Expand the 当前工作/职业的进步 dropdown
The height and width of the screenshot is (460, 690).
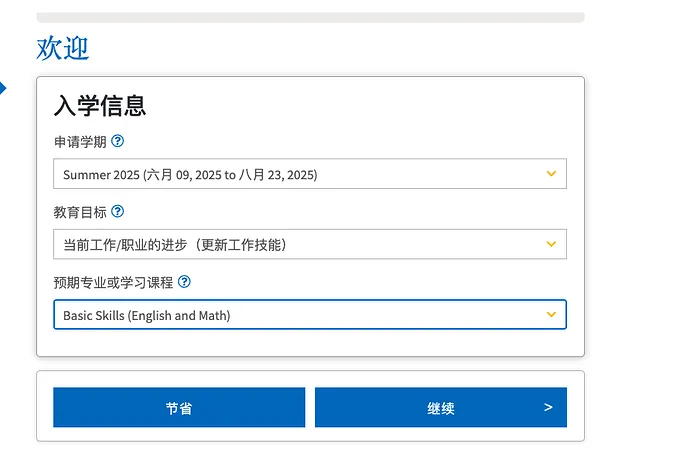click(300, 244)
